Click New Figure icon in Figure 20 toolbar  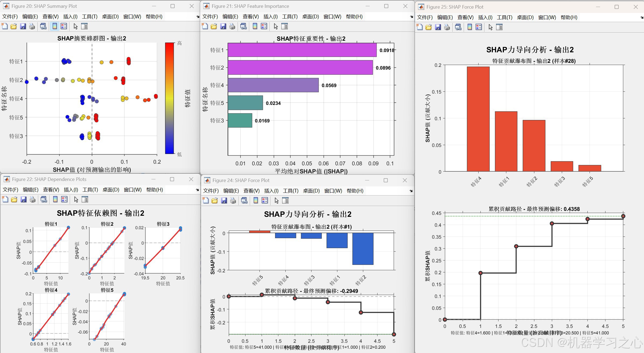pos(5,26)
